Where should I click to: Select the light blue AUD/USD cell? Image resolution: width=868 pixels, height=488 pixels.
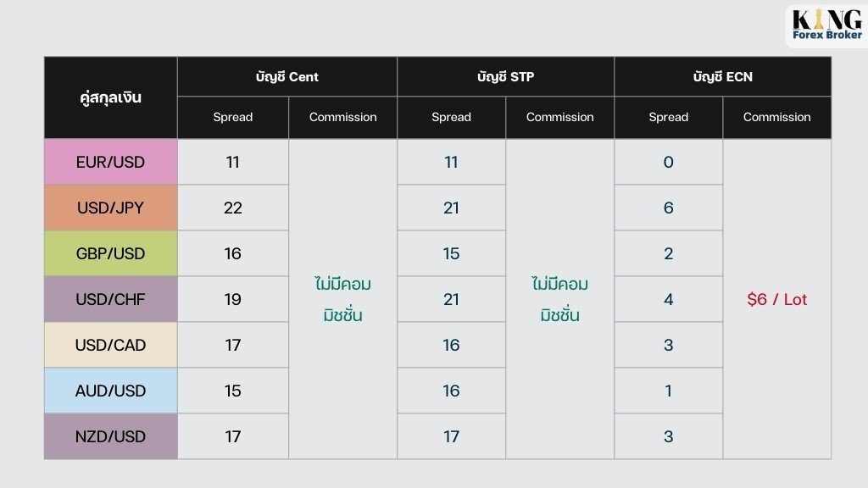coord(111,391)
